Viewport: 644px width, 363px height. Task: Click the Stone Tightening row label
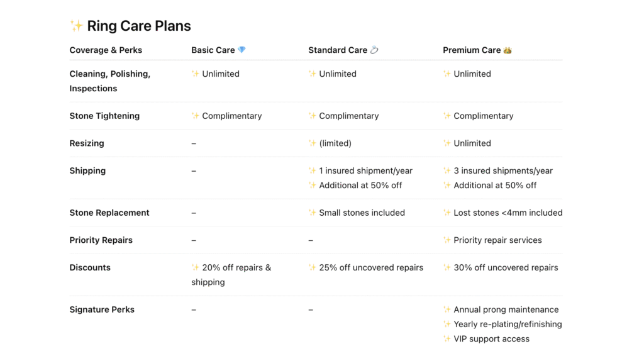click(x=104, y=116)
